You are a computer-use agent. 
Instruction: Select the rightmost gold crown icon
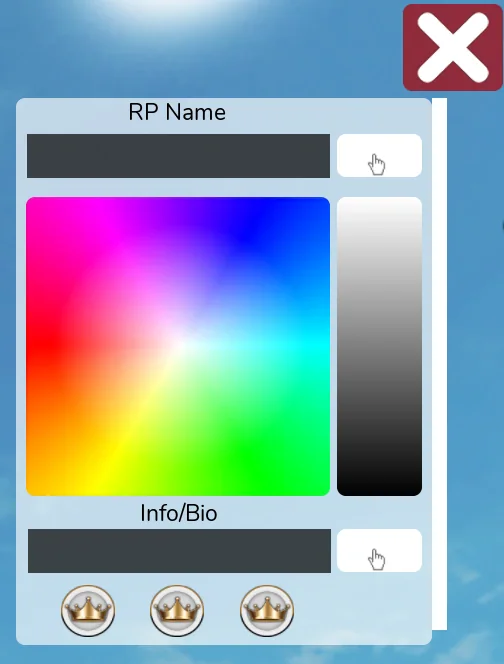click(x=267, y=611)
